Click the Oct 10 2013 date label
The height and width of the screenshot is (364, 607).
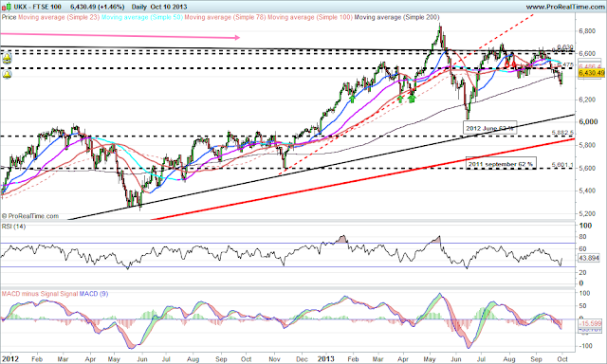[169, 7]
